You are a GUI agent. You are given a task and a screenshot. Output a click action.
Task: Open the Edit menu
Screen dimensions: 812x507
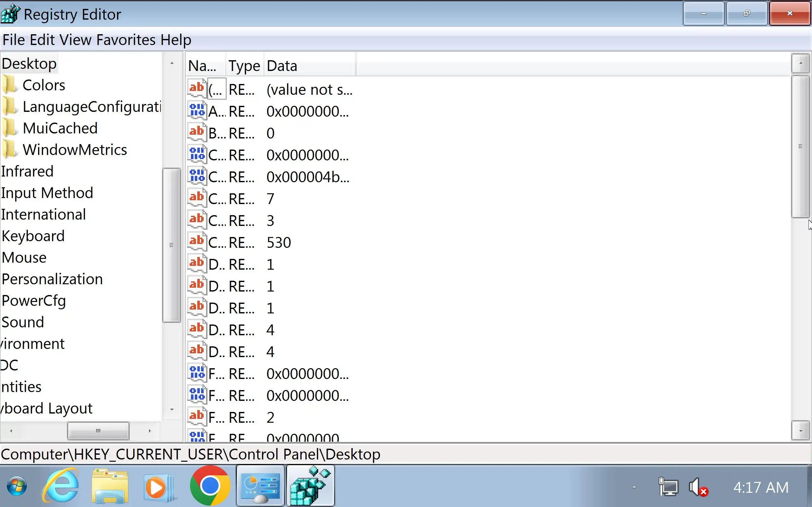pos(42,40)
